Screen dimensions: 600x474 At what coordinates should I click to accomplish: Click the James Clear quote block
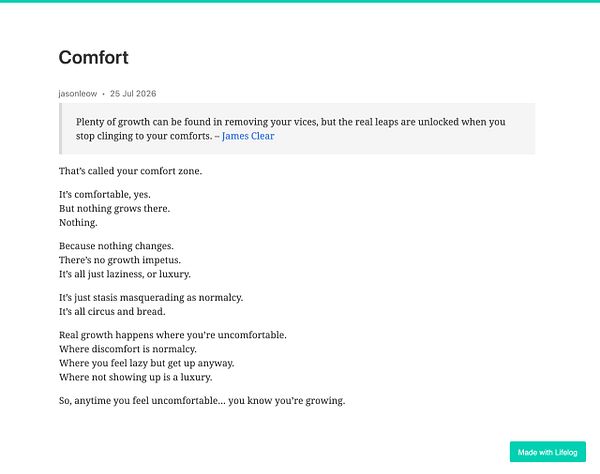[x=297, y=129]
